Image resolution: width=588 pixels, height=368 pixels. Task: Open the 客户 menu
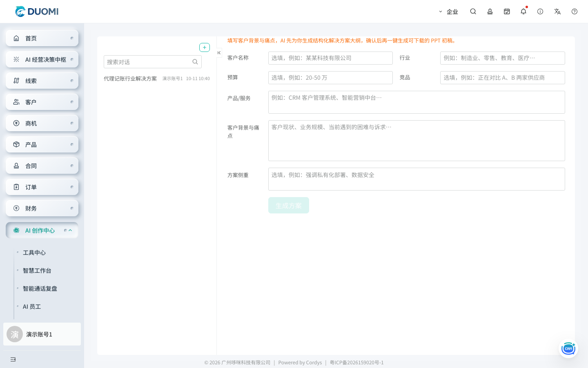coord(42,102)
